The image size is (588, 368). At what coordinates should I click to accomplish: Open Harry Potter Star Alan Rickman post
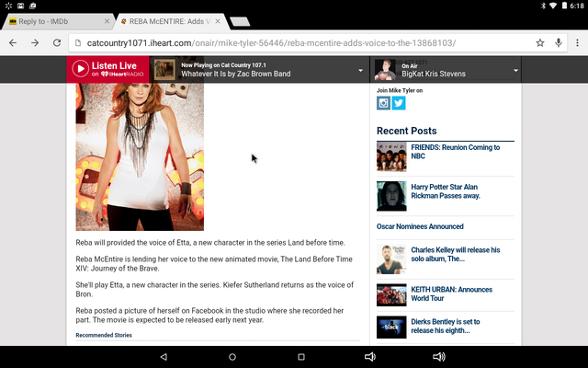click(x=446, y=191)
